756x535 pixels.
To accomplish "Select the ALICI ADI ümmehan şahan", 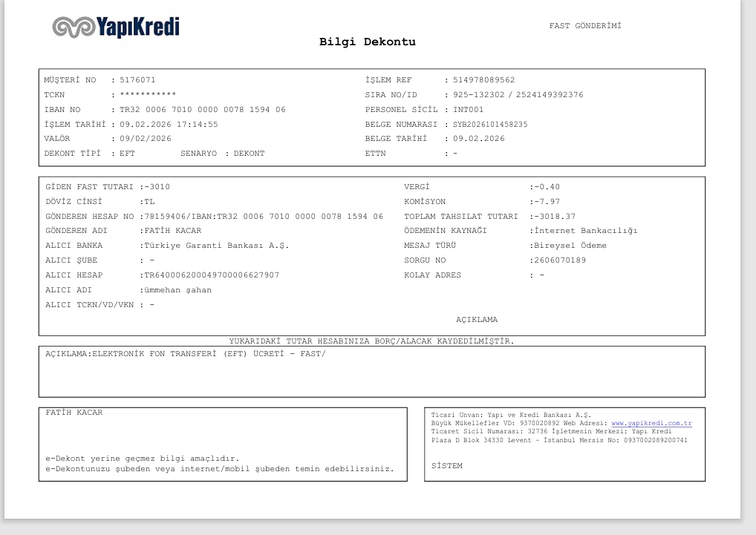I will (x=178, y=290).
